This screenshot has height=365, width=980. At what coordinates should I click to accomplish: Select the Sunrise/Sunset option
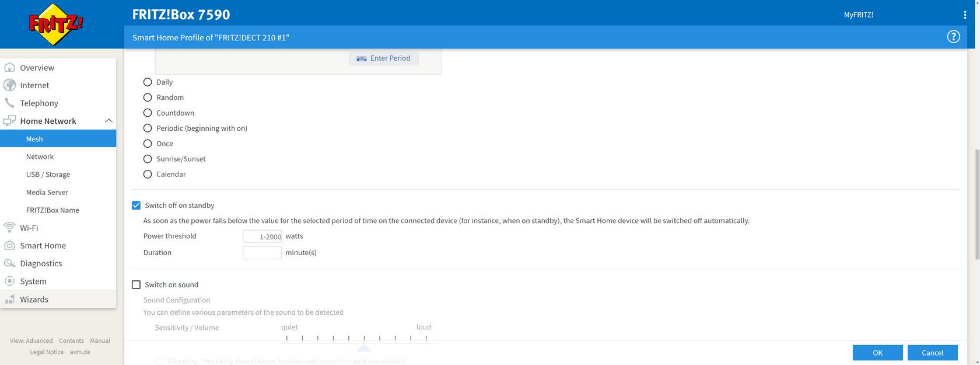click(x=148, y=159)
